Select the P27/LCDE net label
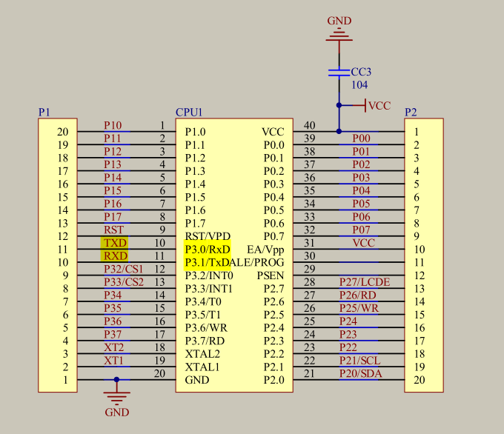 [365, 282]
